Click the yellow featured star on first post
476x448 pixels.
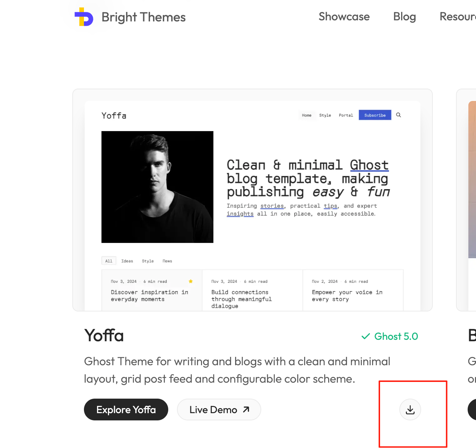click(x=191, y=281)
